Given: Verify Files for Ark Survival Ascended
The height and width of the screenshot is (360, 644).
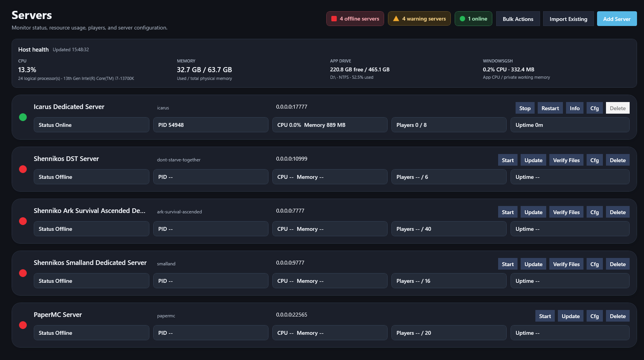Looking at the screenshot, I should [x=566, y=212].
